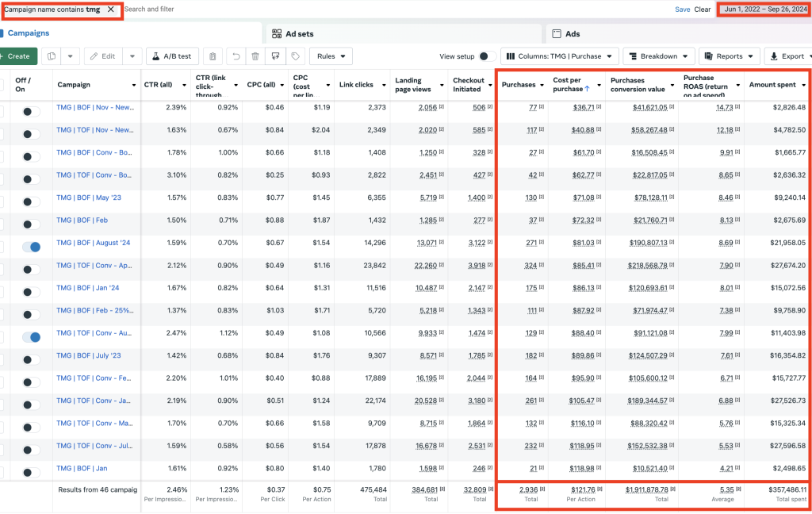The width and height of the screenshot is (812, 514).
Task: Open the TMG | BOF | Conv - Bo... campaign link
Action: point(94,152)
